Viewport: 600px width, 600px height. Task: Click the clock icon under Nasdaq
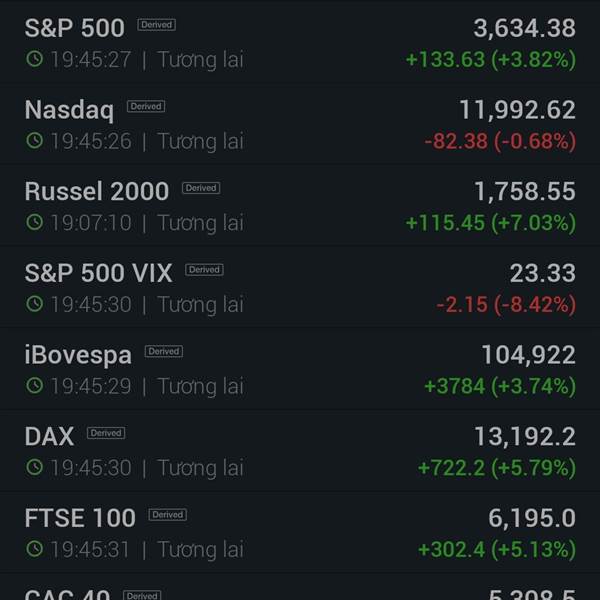(34, 141)
